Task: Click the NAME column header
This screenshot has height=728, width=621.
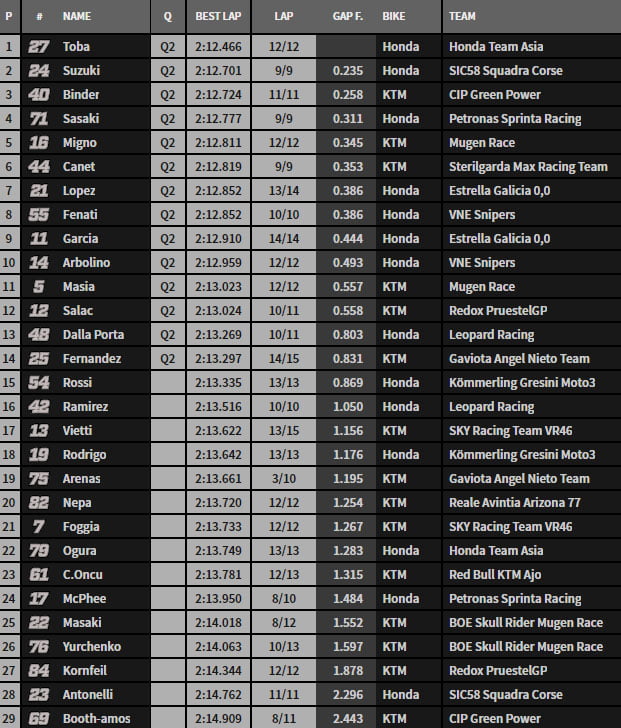Action: 76,17
